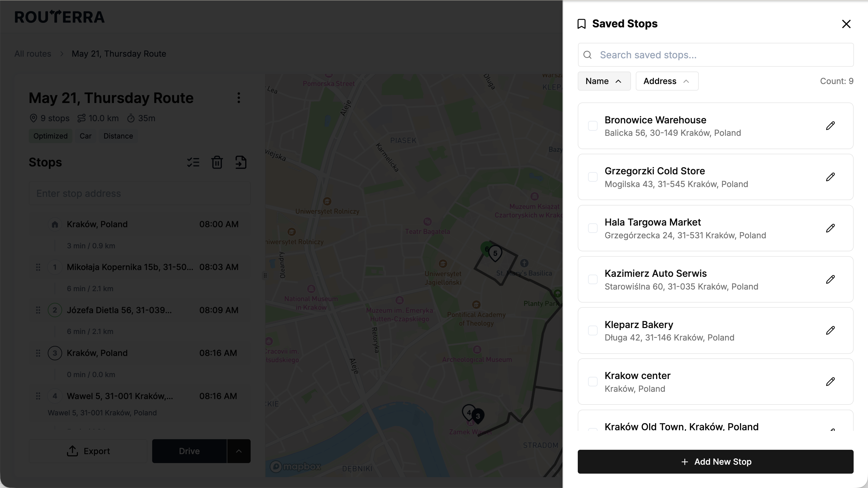868x488 pixels.
Task: Check the Bronowice Warehouse checkbox
Action: (x=593, y=126)
